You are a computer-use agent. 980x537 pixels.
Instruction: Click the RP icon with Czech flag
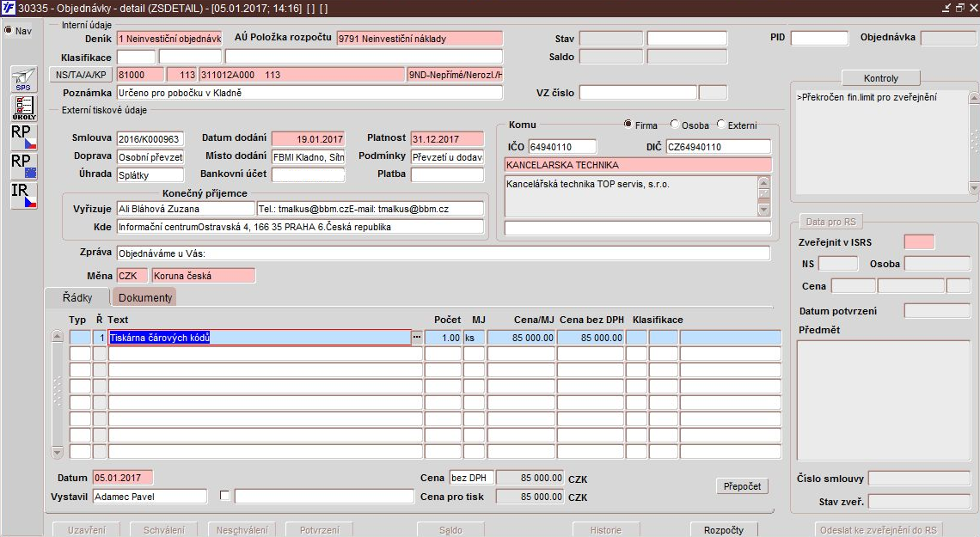tap(24, 137)
